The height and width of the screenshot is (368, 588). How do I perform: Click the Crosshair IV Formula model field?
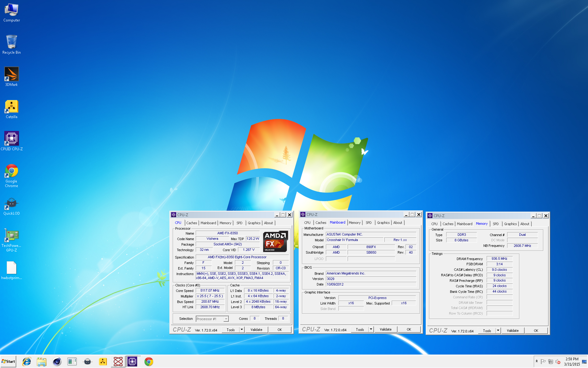354,240
